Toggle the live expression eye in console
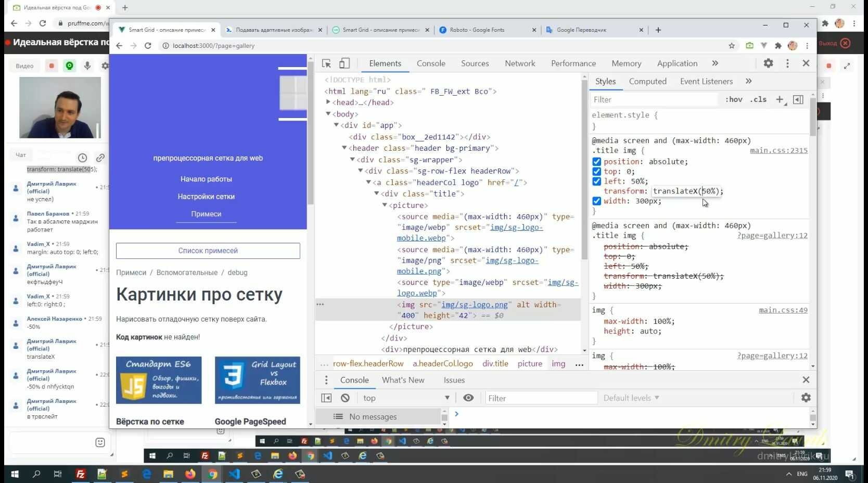This screenshot has width=868, height=483. click(468, 398)
